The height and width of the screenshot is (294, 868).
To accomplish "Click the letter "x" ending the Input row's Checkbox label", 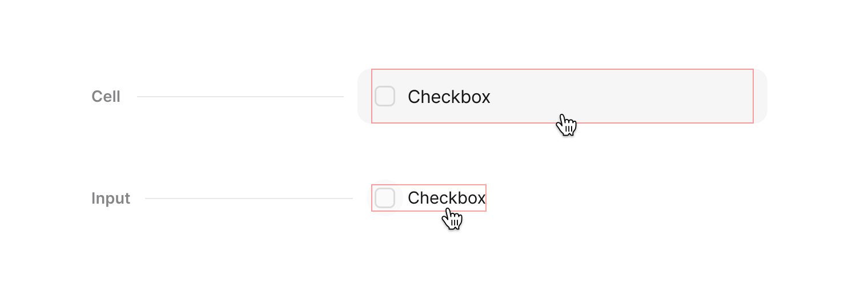I will 481,198.
